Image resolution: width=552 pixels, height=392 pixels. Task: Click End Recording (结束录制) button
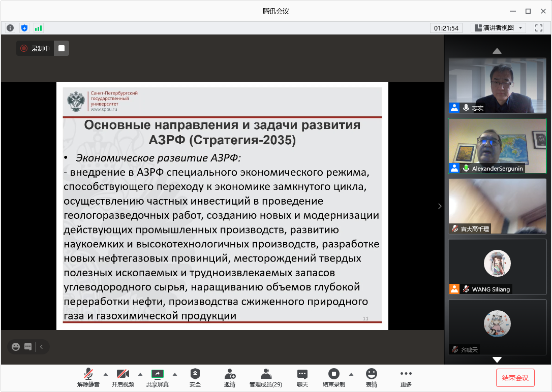(334, 378)
